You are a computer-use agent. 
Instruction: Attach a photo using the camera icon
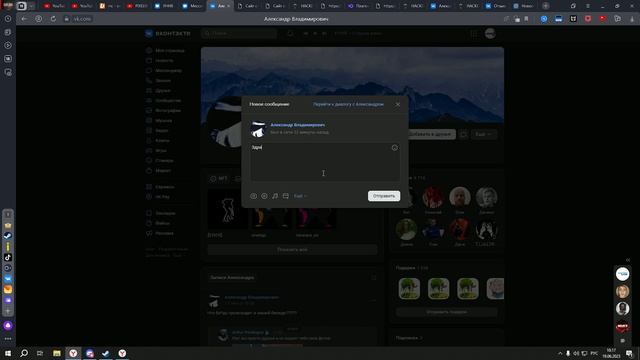(x=253, y=196)
